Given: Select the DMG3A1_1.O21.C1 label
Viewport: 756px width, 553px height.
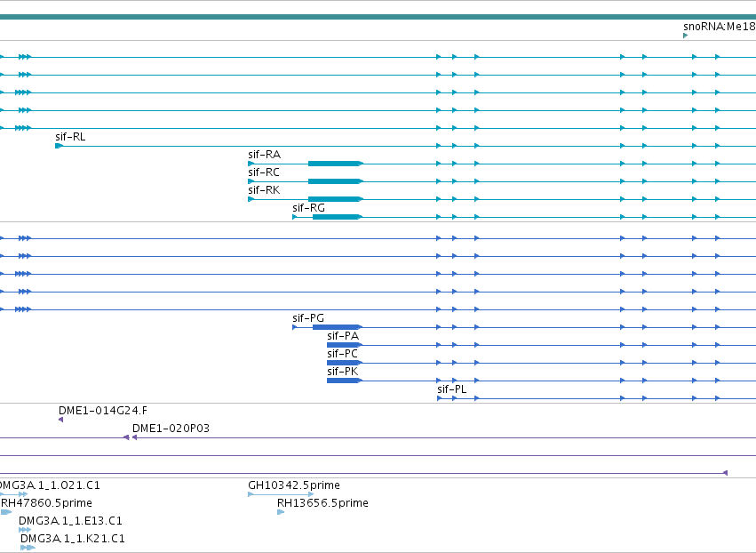Looking at the screenshot, I should click(x=50, y=485).
